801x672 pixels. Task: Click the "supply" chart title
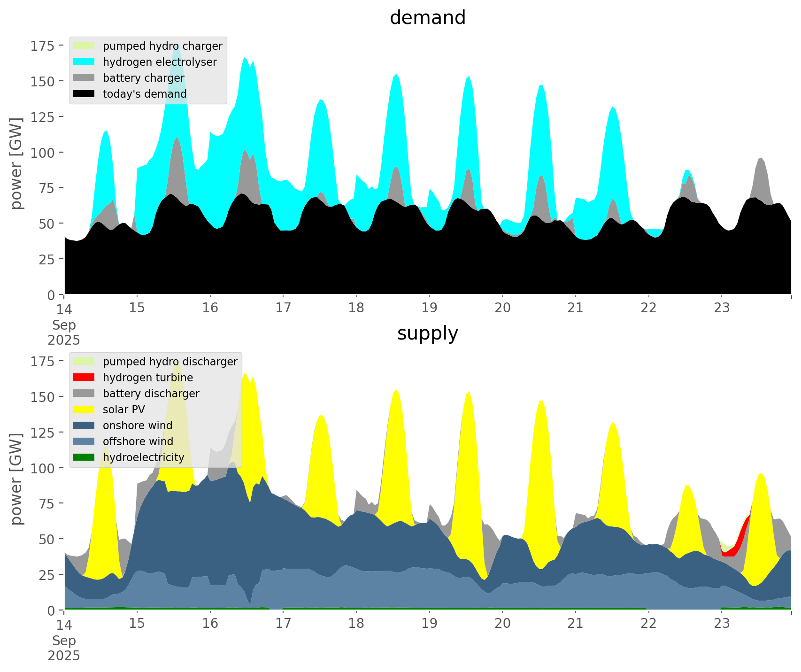click(427, 333)
